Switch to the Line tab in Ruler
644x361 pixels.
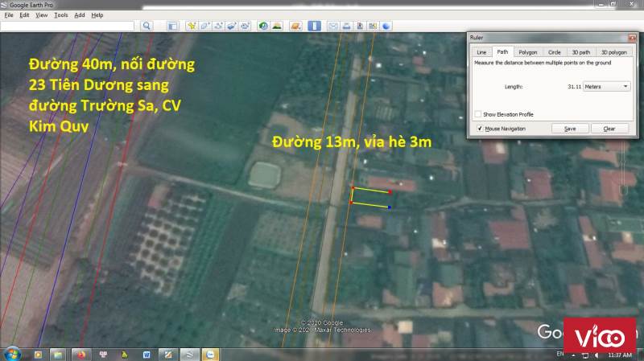click(x=481, y=52)
